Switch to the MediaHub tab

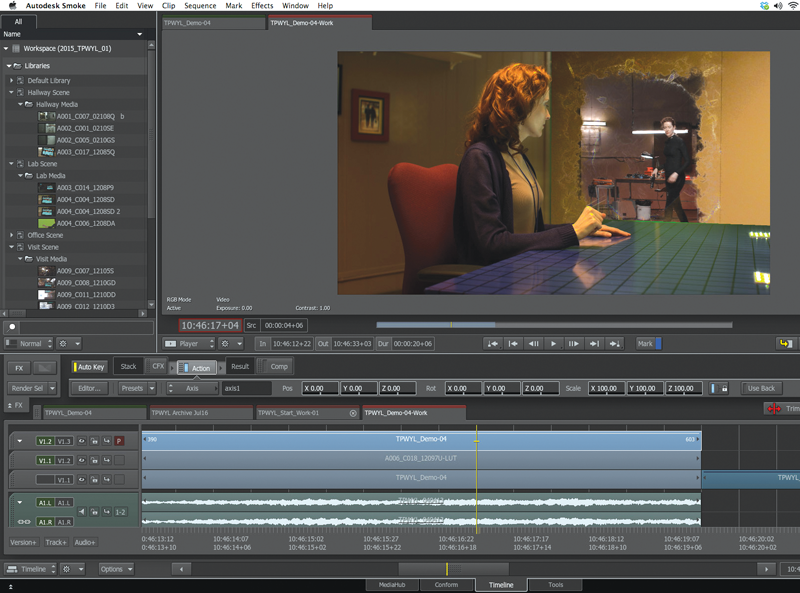tap(392, 585)
